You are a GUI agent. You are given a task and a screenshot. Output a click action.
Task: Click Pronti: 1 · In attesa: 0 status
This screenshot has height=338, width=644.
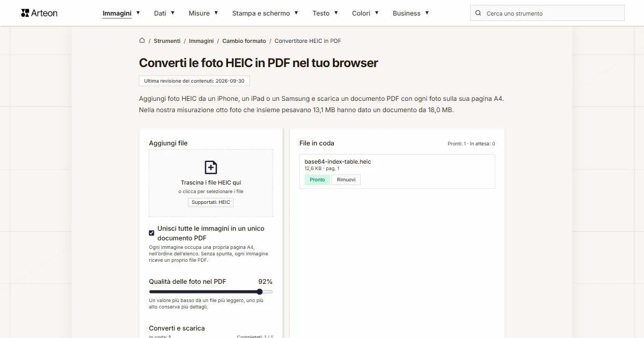coord(471,144)
